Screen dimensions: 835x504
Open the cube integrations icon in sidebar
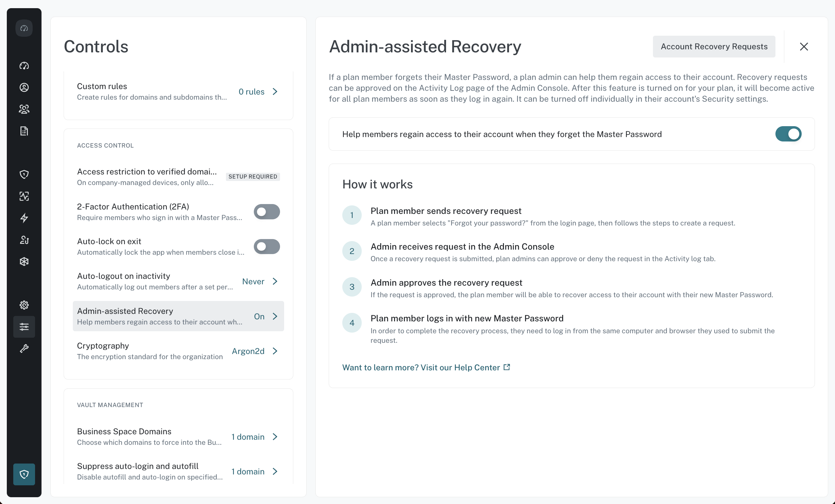24,262
